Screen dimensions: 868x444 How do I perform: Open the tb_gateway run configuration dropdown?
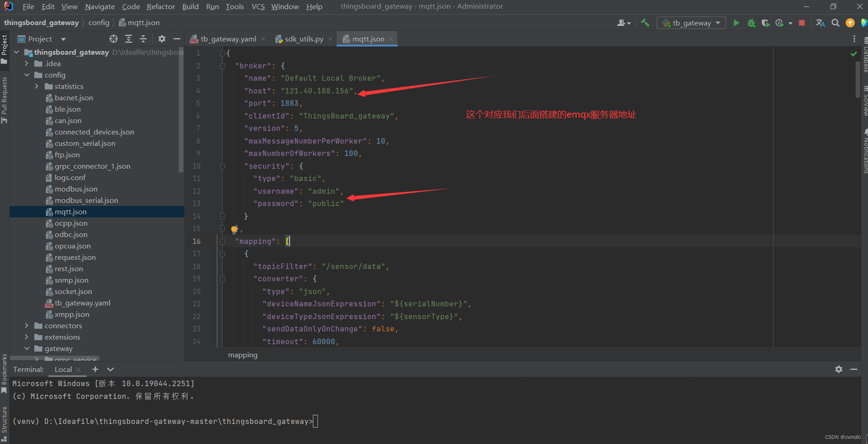pos(691,23)
